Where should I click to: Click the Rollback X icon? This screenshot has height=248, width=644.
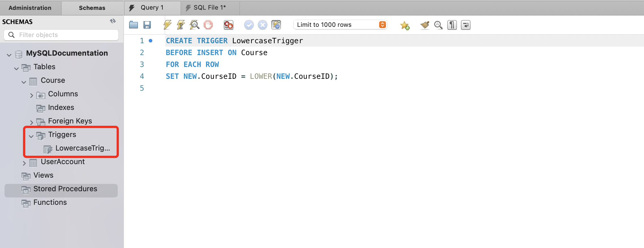pyautogui.click(x=263, y=25)
